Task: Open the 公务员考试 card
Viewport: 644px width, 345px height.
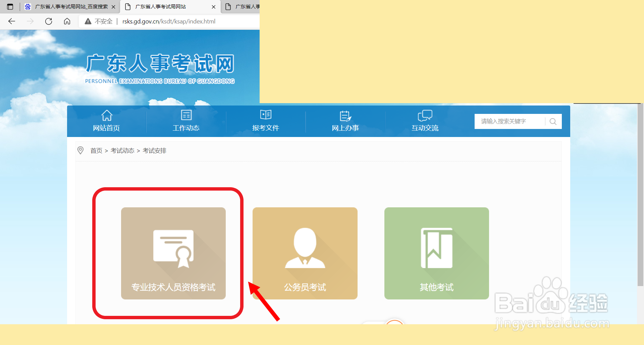Action: 305,253
